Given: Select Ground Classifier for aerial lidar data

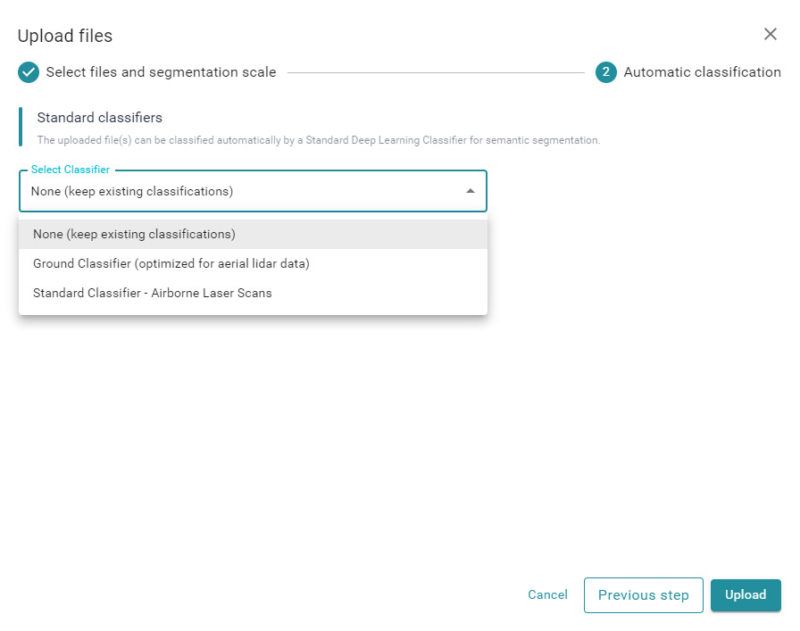Looking at the screenshot, I should click(x=171, y=264).
